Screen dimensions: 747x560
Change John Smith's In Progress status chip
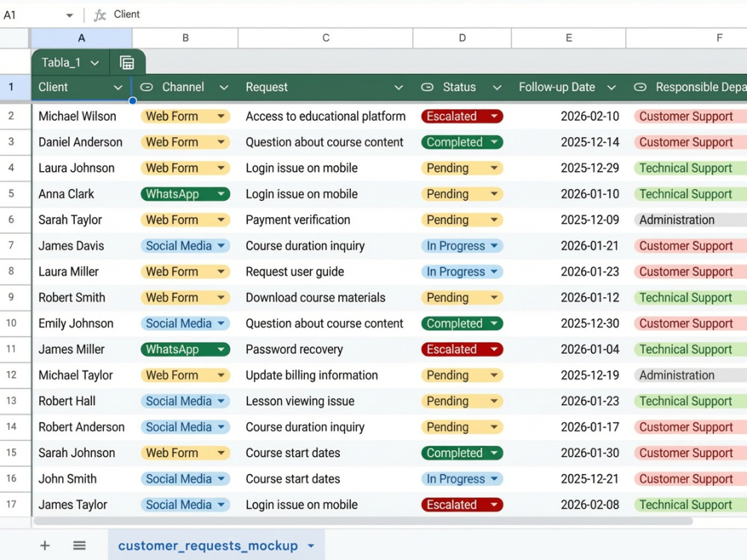462,479
